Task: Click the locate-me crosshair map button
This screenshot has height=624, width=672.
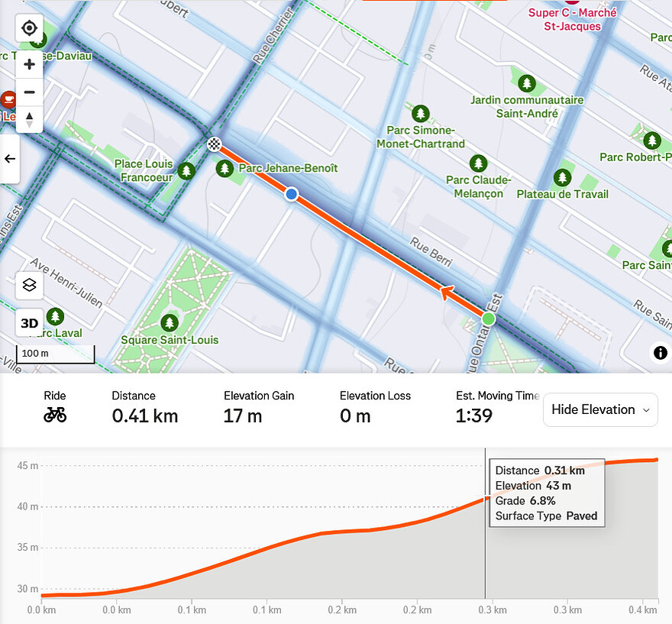Action: (29, 28)
